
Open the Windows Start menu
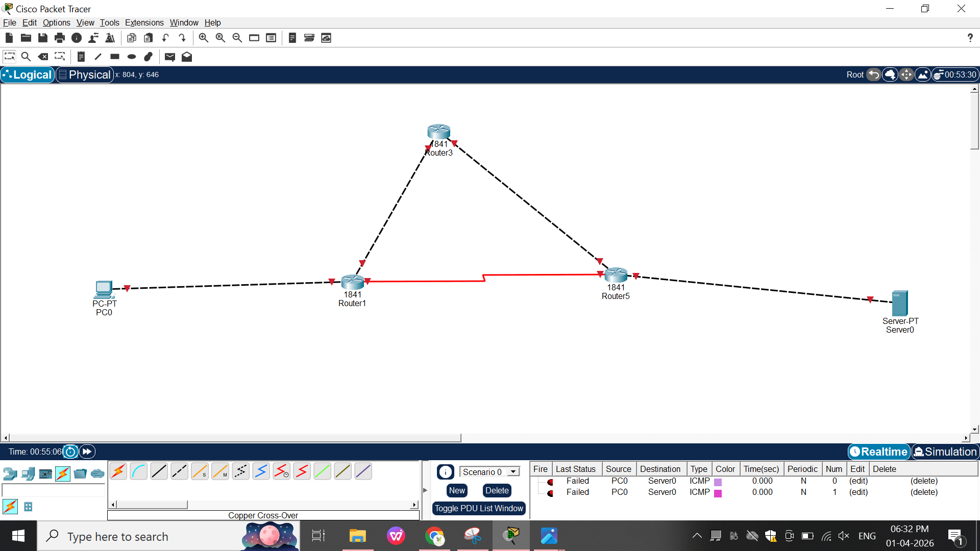pos(18,536)
